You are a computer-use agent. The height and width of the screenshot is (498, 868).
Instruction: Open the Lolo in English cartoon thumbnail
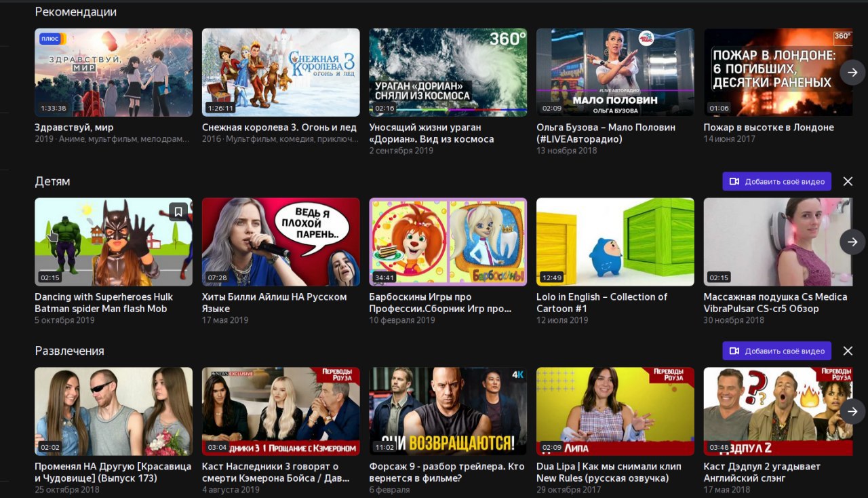click(615, 242)
